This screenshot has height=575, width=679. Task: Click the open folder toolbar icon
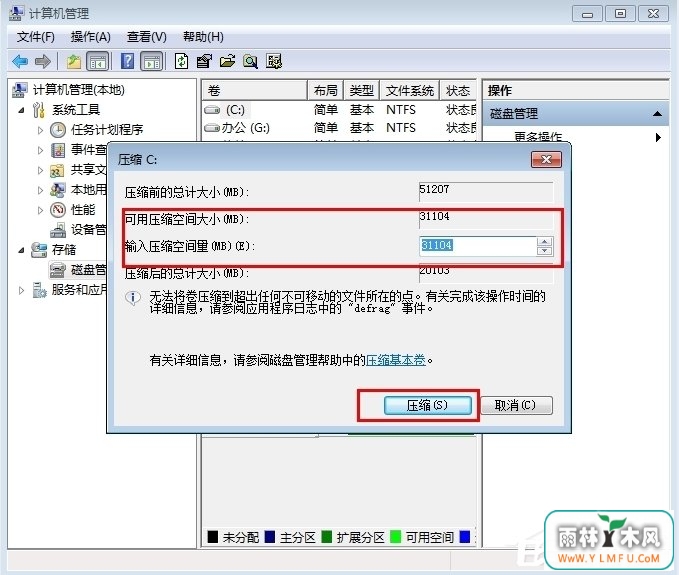click(x=227, y=61)
